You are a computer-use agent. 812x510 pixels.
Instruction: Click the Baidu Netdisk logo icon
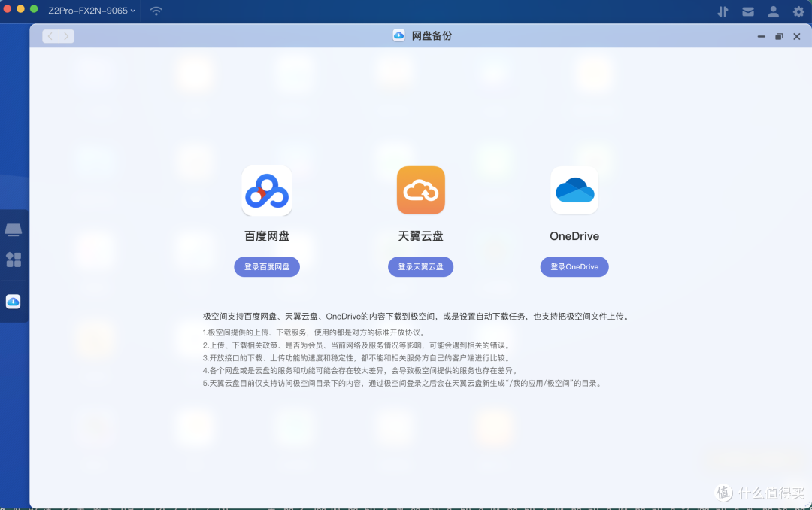coord(267,191)
